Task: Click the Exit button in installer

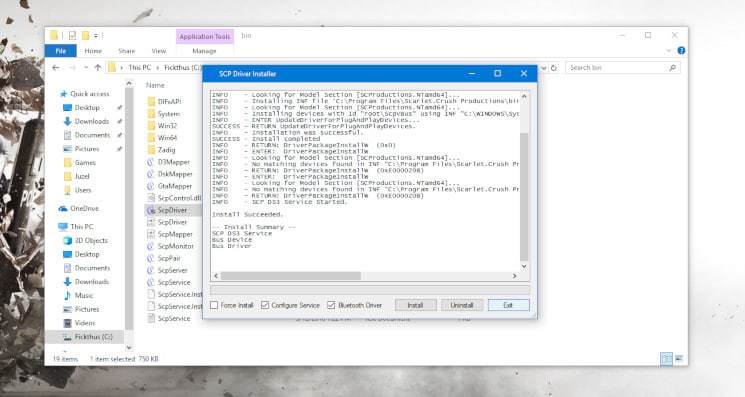Action: pos(508,305)
